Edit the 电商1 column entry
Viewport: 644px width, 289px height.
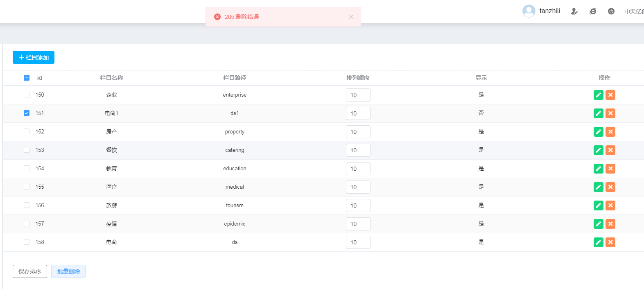(x=598, y=113)
